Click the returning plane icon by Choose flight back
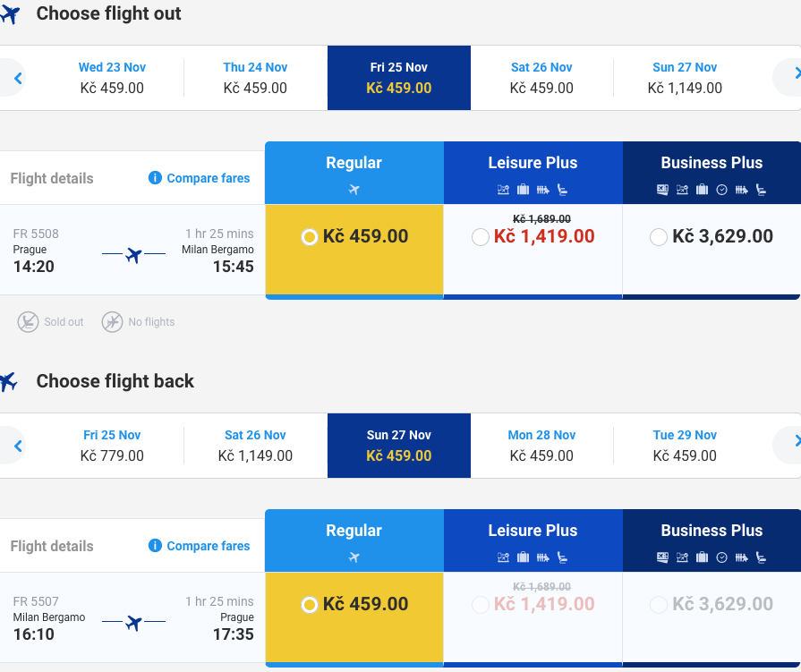801x672 pixels. point(9,381)
